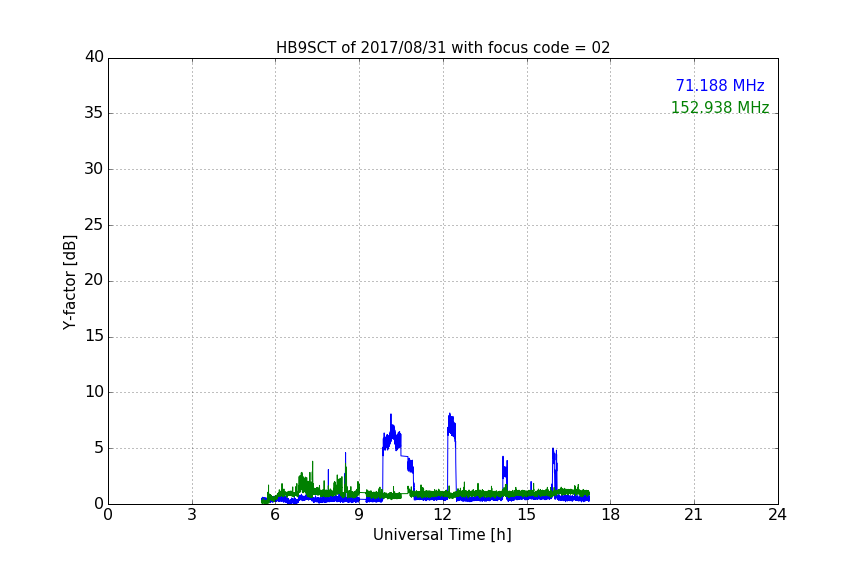
Task: Click the x-axis tick label '15'
Action: click(527, 515)
